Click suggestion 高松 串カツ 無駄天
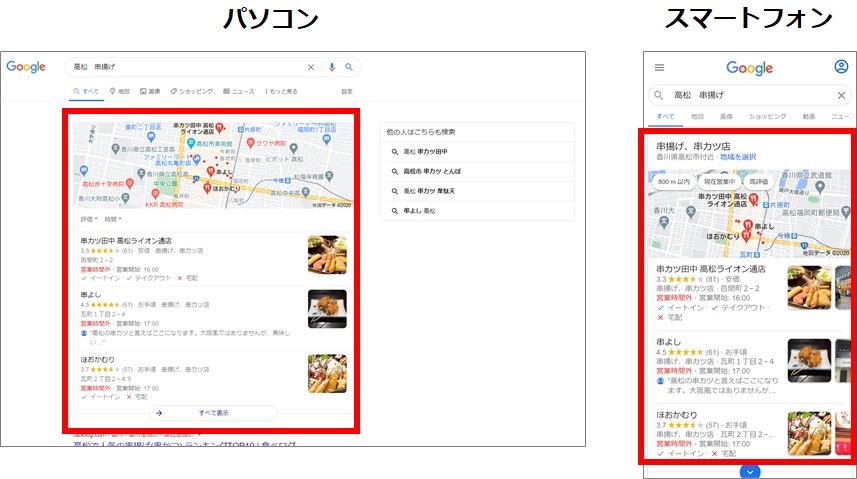Screen dimensions: 857x479 [429, 191]
